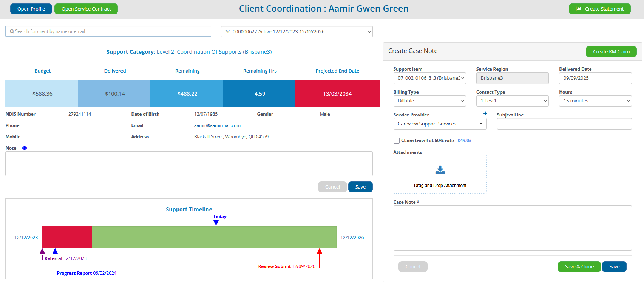Expand the service contract SC-000000622 selector

(297, 32)
